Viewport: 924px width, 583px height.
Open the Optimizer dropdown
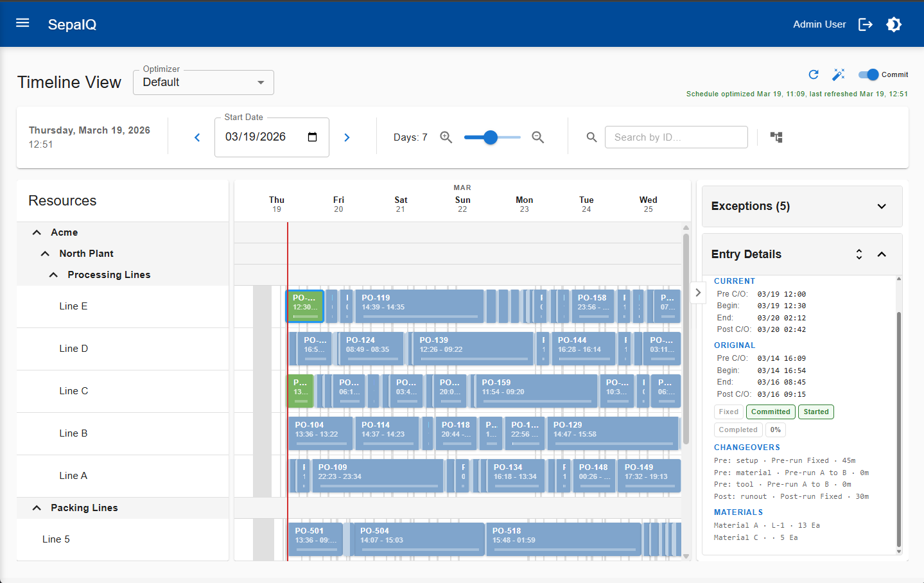click(204, 82)
